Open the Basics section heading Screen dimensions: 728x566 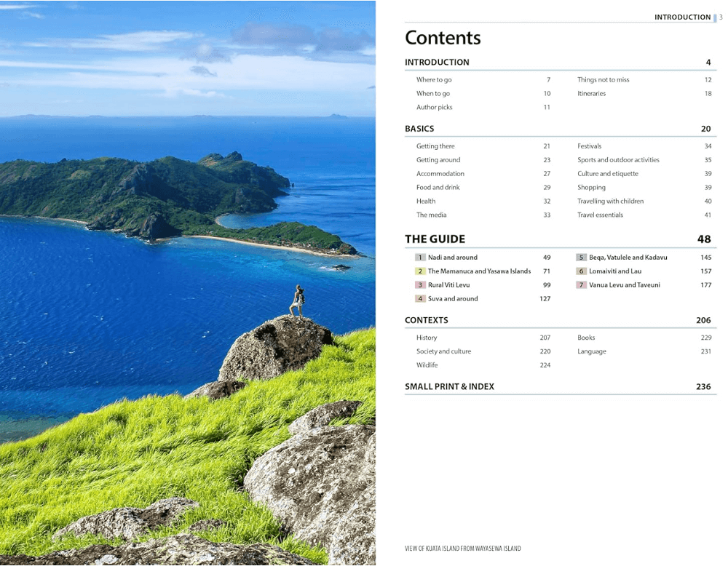tap(419, 129)
